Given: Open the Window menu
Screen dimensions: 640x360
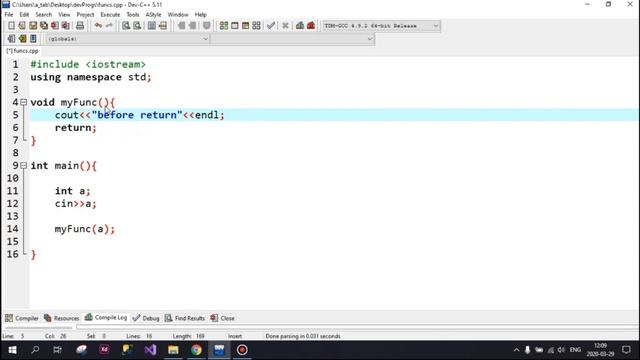Looking at the screenshot, I should coord(178,14).
